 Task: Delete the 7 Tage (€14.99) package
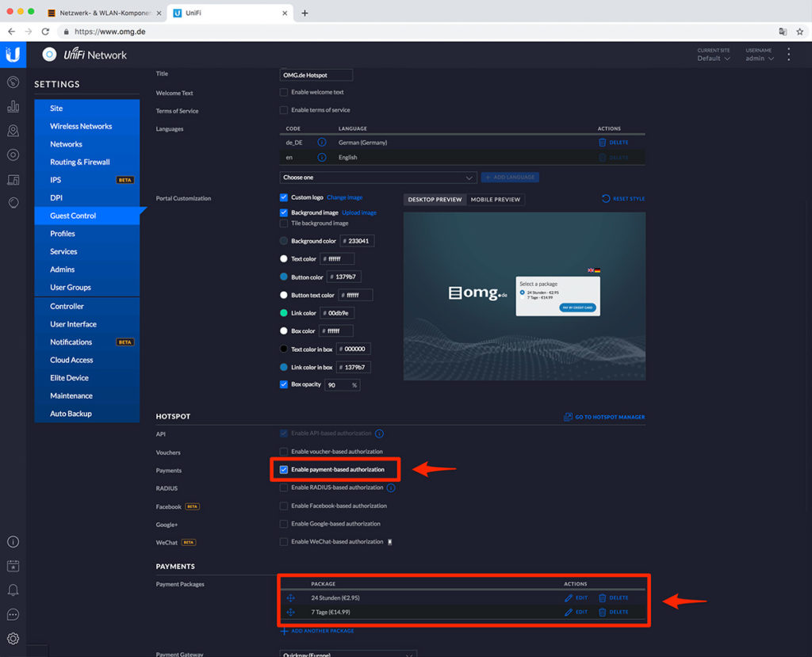point(614,612)
